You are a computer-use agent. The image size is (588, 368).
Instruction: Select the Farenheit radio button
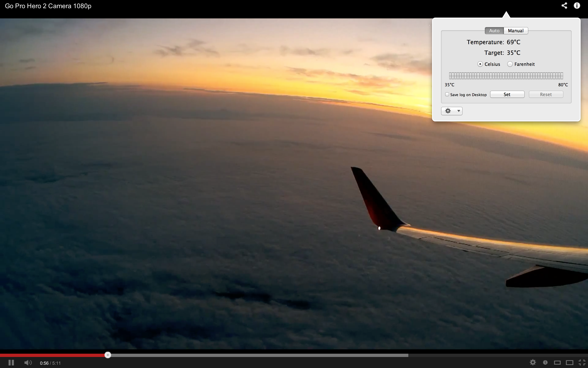[510, 64]
